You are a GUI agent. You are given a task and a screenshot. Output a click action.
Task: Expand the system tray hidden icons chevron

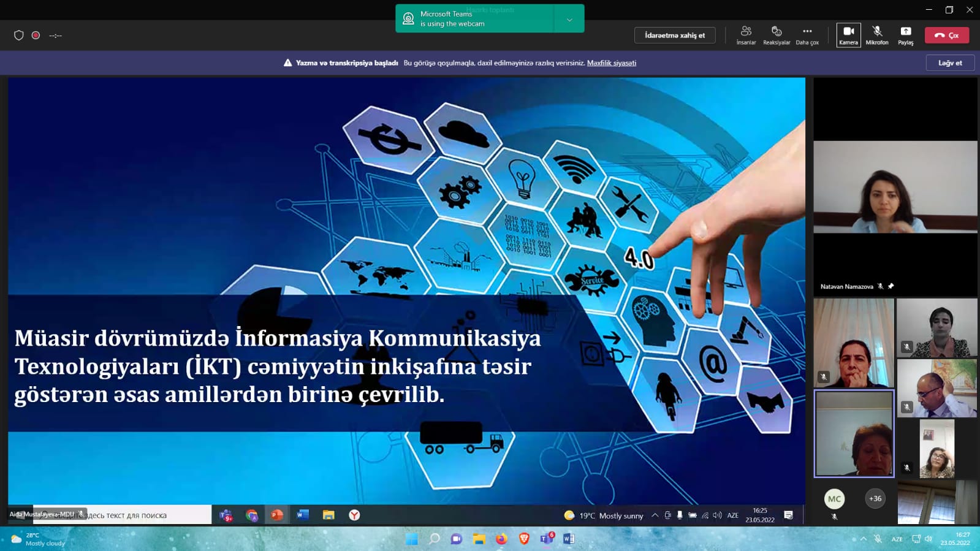click(863, 539)
